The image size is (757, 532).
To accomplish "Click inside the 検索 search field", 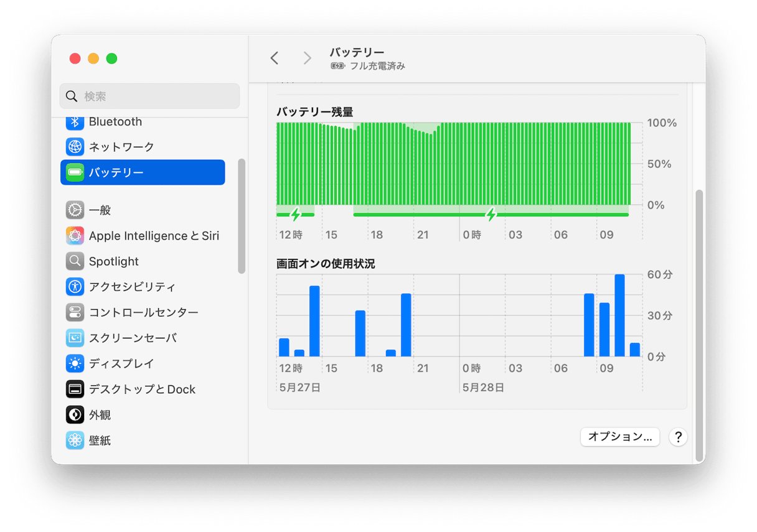I will click(149, 96).
